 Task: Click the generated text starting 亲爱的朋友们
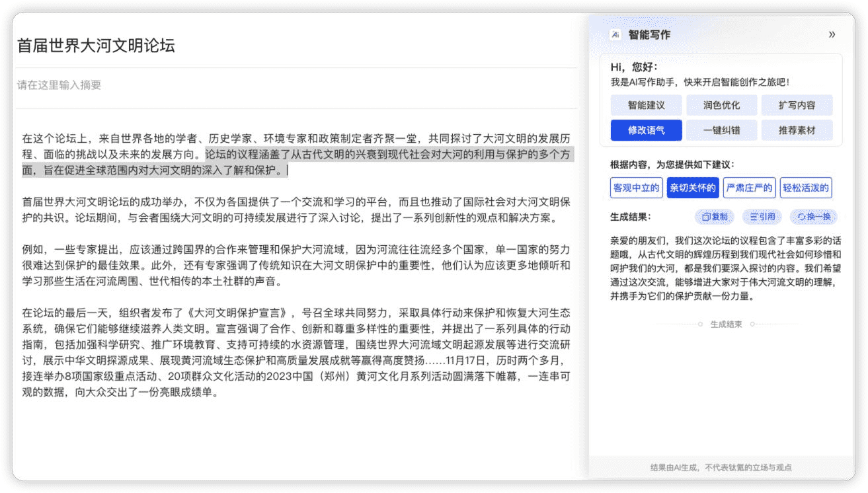(725, 268)
